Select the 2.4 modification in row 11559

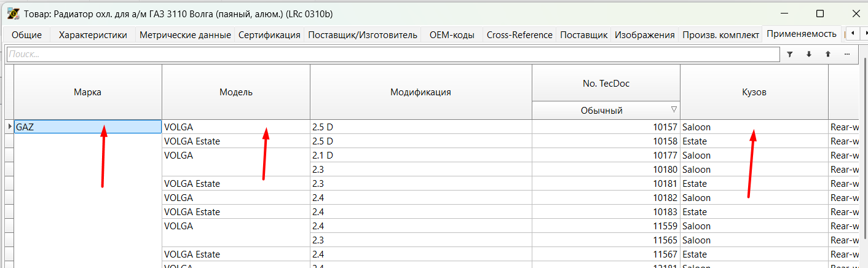(x=421, y=226)
